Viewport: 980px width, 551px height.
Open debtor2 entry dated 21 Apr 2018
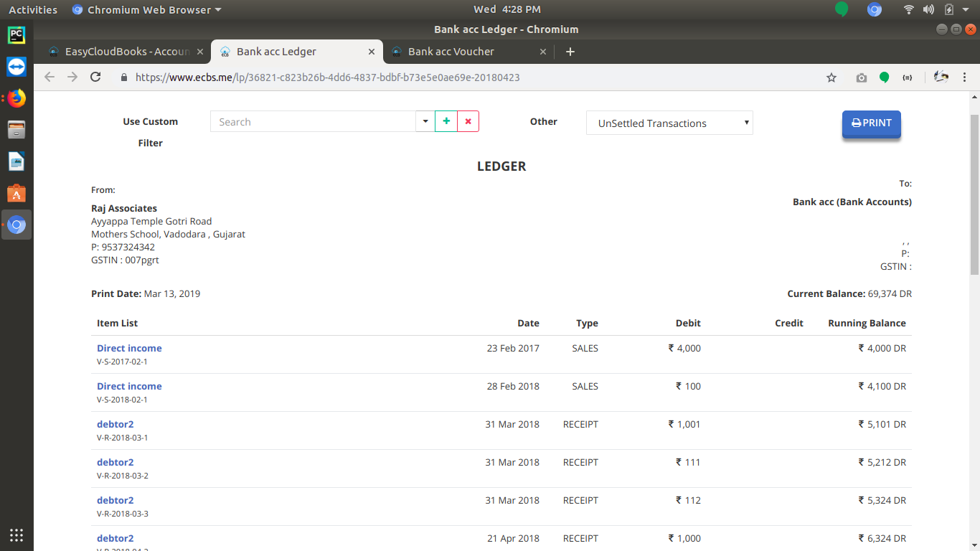click(116, 538)
